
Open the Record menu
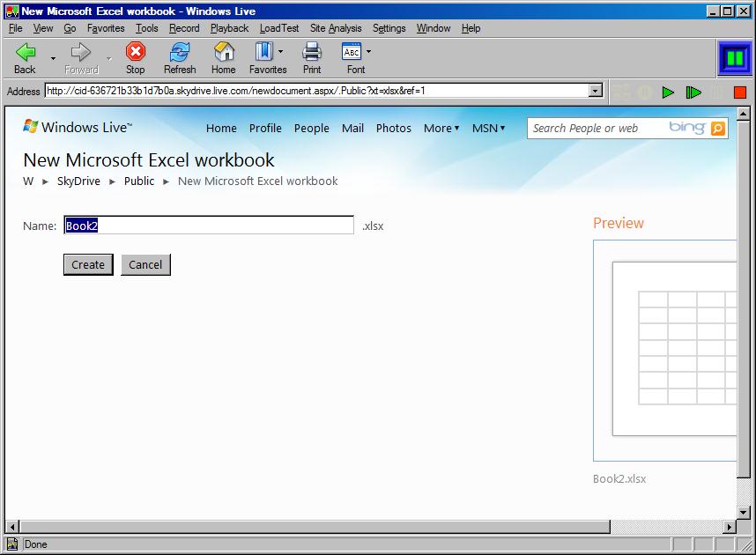pyautogui.click(x=184, y=28)
